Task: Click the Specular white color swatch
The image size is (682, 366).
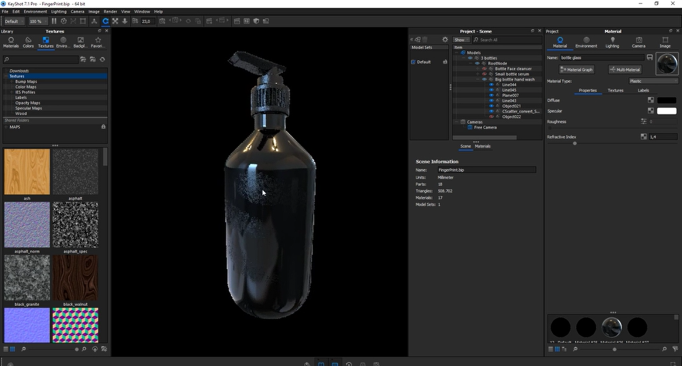Action: [x=666, y=111]
